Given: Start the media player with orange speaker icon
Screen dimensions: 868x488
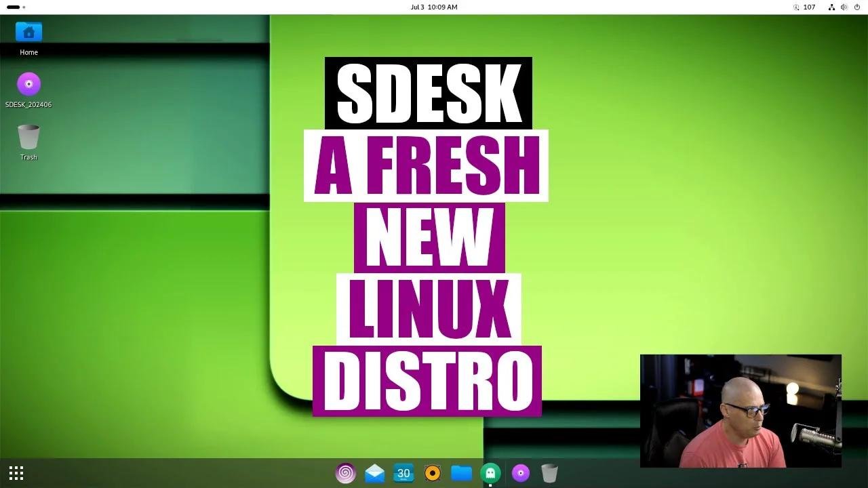Looking at the screenshot, I should tap(433, 473).
